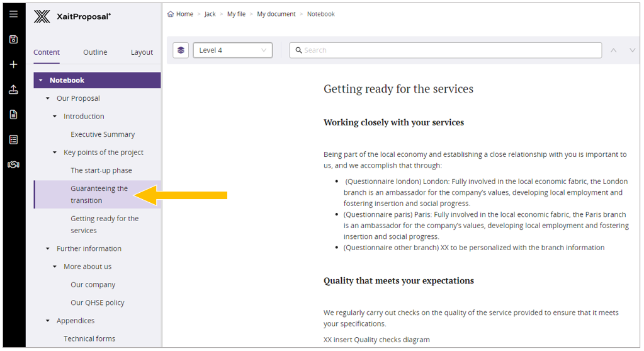Image resolution: width=644 pixels, height=351 pixels.
Task: Open the hamburger menu in the sidebar
Action: (13, 14)
